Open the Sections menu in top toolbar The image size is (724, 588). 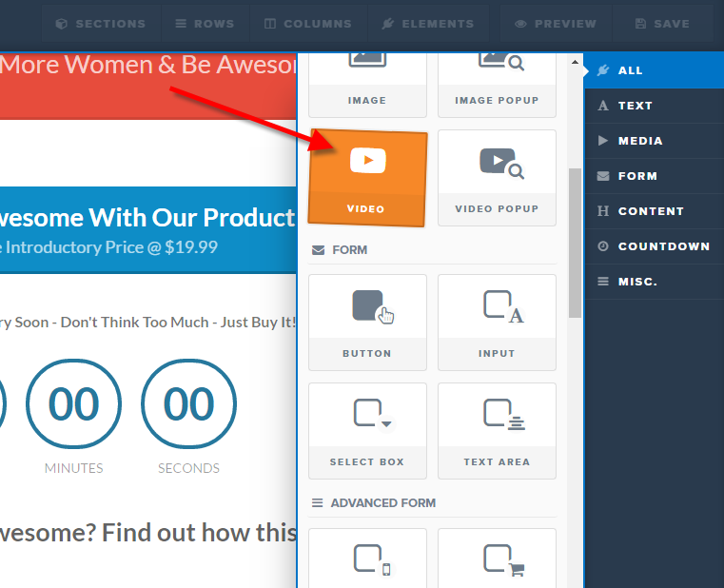click(101, 24)
